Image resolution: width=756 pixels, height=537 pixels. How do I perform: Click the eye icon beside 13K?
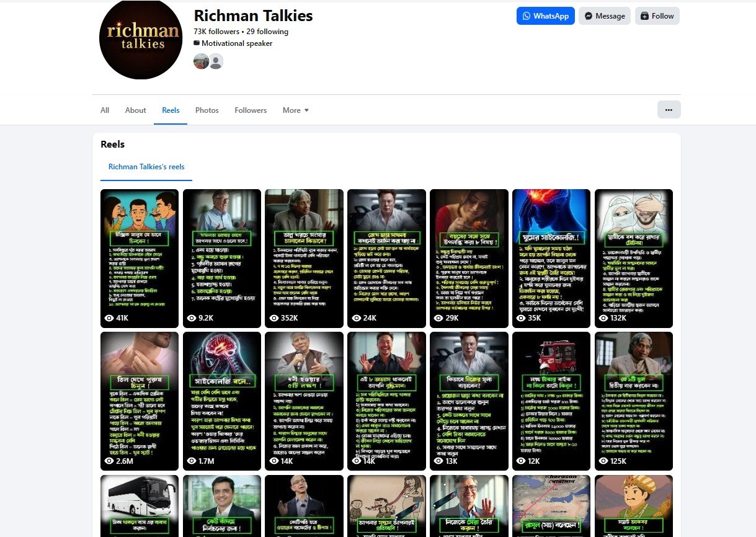coord(439,461)
